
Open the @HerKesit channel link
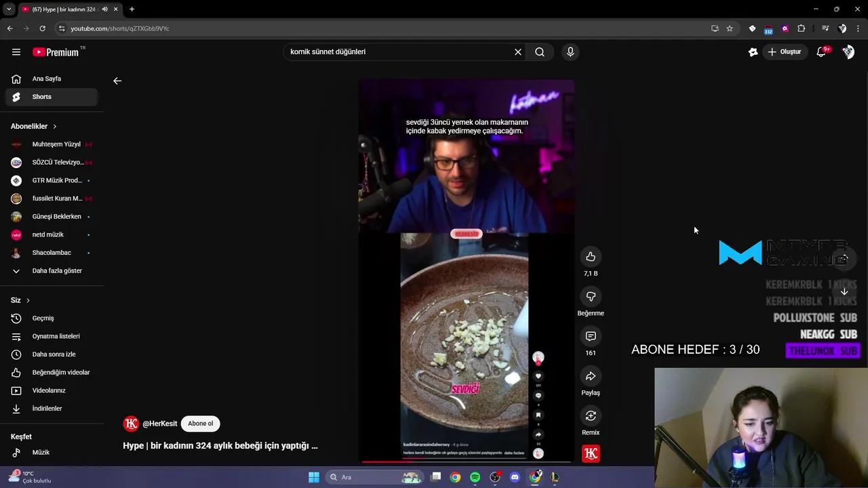(x=160, y=424)
